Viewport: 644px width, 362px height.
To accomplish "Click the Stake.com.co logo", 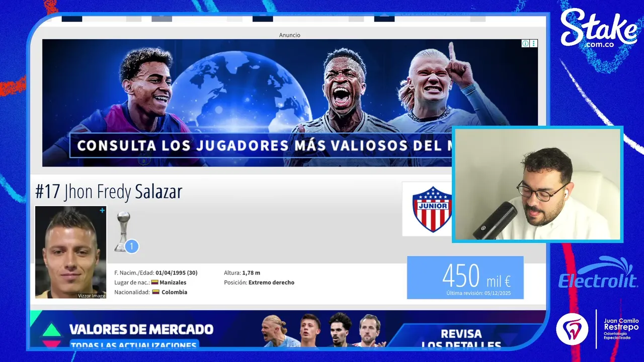I will click(x=599, y=29).
